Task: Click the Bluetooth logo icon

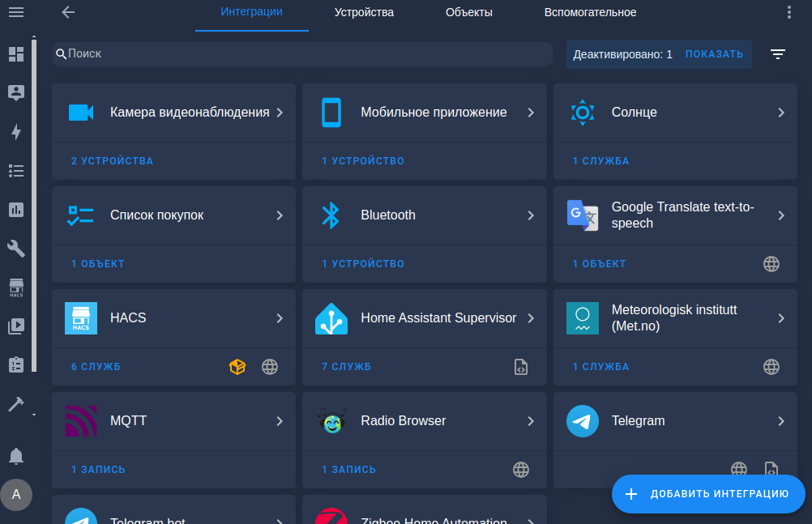Action: 331,215
